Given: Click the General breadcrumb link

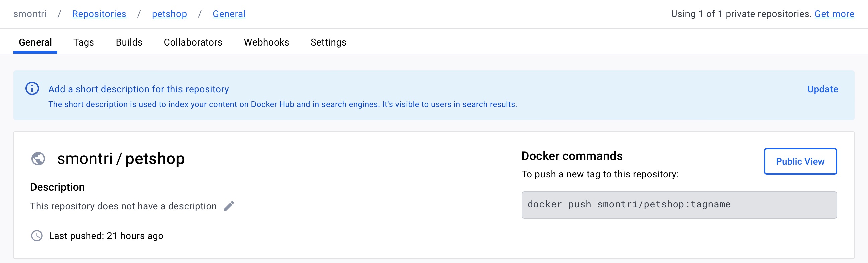Looking at the screenshot, I should click(229, 14).
